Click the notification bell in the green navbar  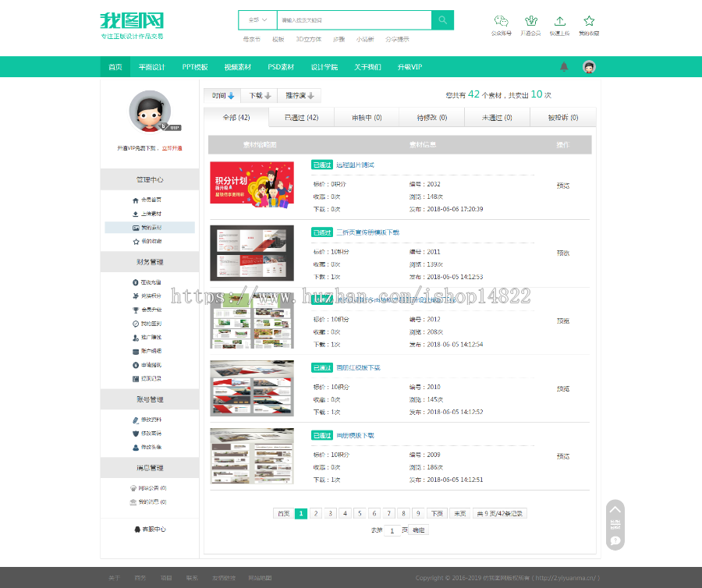pyautogui.click(x=564, y=67)
